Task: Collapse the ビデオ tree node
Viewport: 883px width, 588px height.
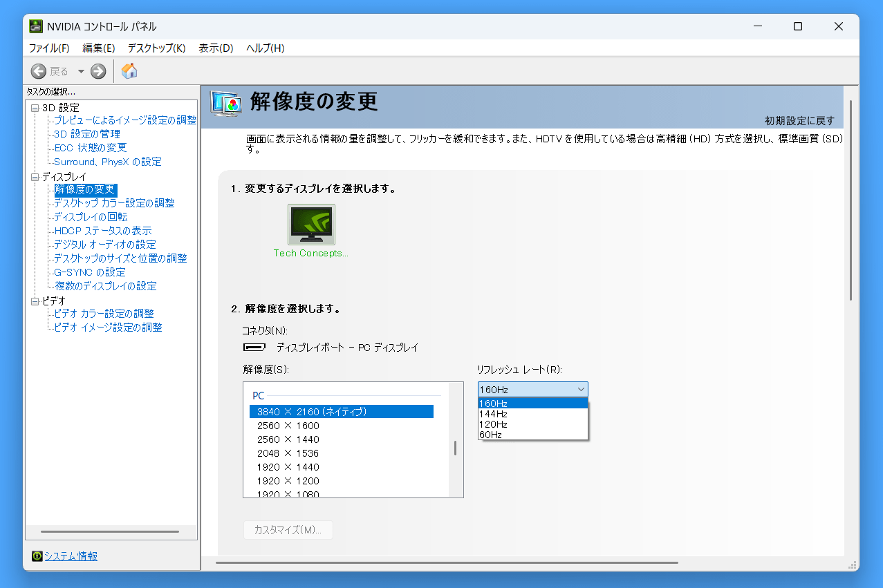Action: tap(35, 301)
